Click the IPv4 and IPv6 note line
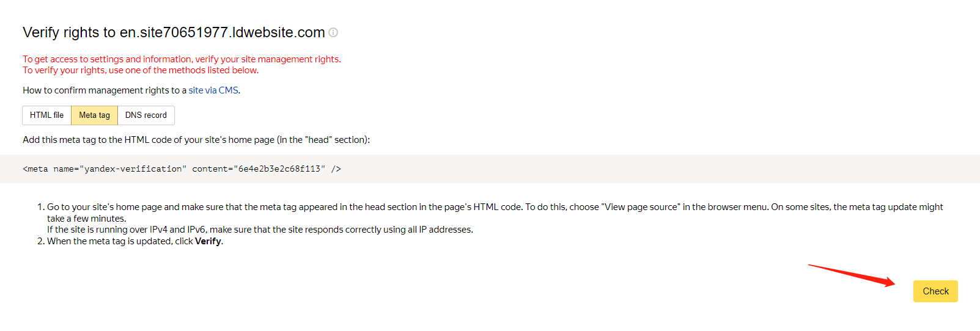Screen dimensions: 980x331 point(260,230)
